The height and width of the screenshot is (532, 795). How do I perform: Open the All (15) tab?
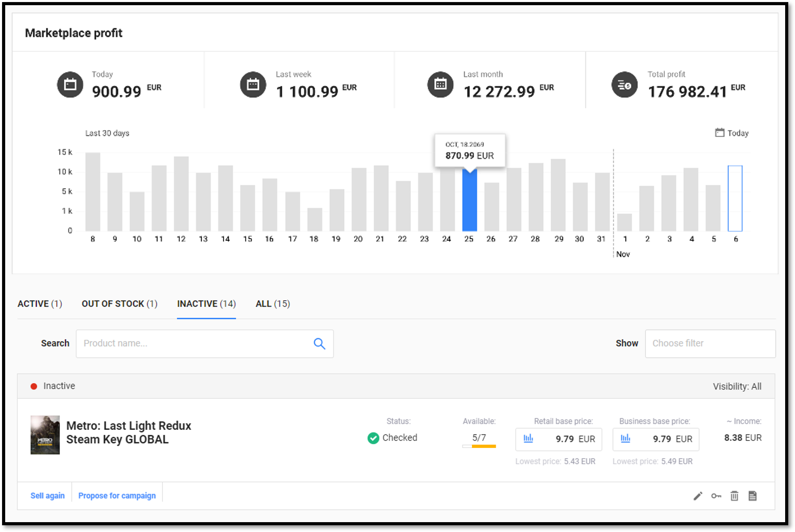point(272,304)
